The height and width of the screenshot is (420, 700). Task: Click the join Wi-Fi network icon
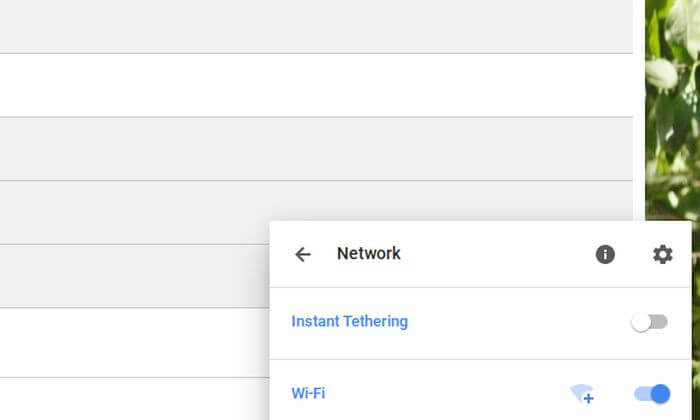[582, 394]
